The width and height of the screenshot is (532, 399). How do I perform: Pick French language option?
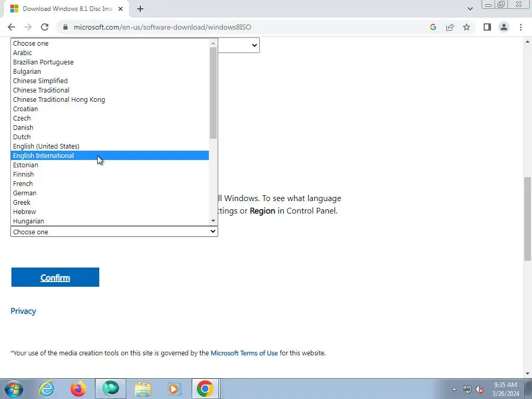(x=110, y=183)
